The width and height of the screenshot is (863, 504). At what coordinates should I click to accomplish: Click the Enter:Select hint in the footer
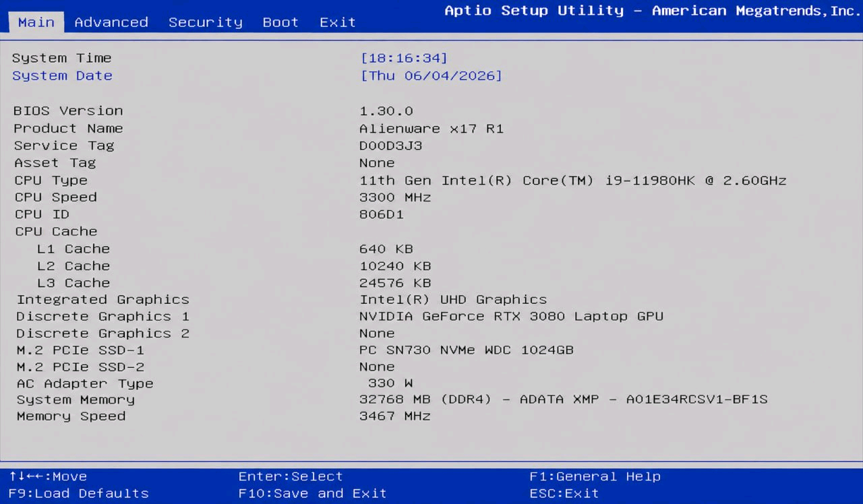pyautogui.click(x=291, y=476)
